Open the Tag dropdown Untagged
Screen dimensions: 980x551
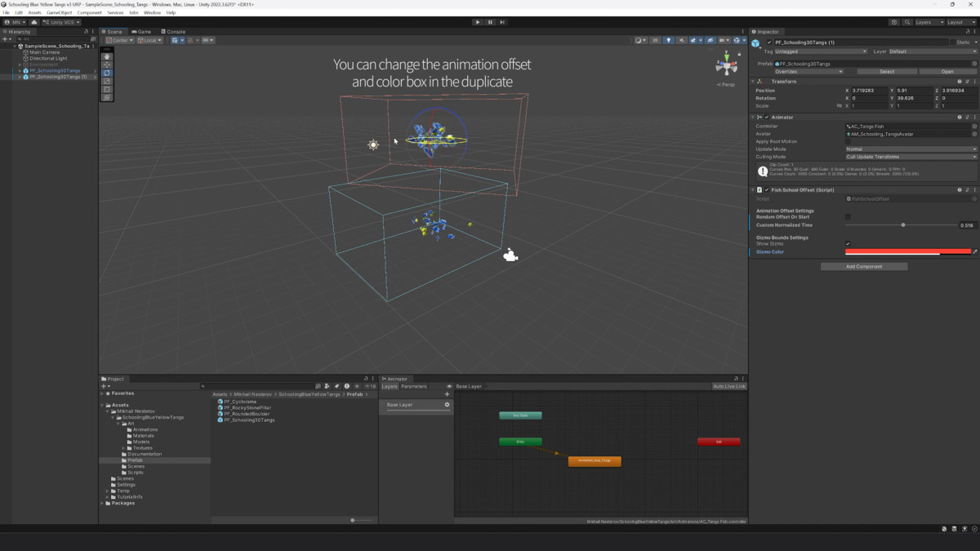820,51
